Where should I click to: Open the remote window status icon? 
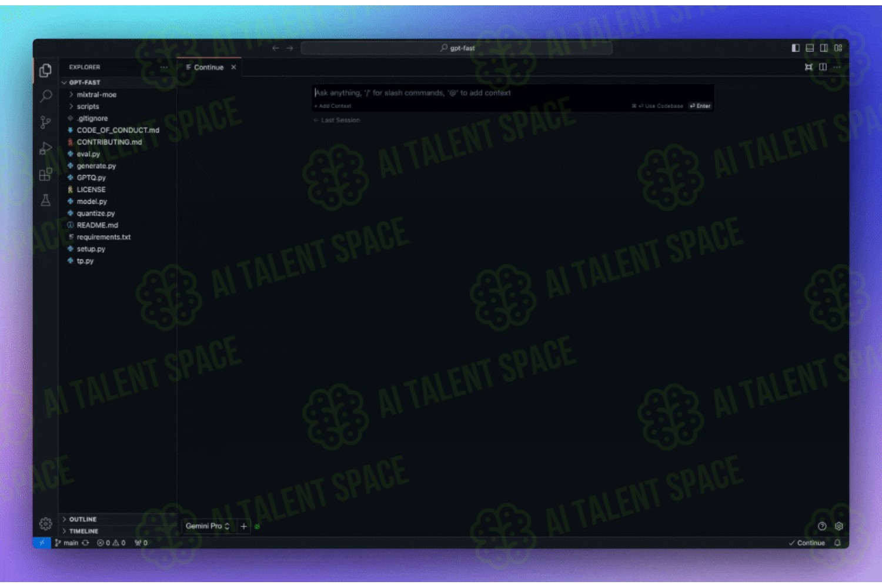coord(42,543)
